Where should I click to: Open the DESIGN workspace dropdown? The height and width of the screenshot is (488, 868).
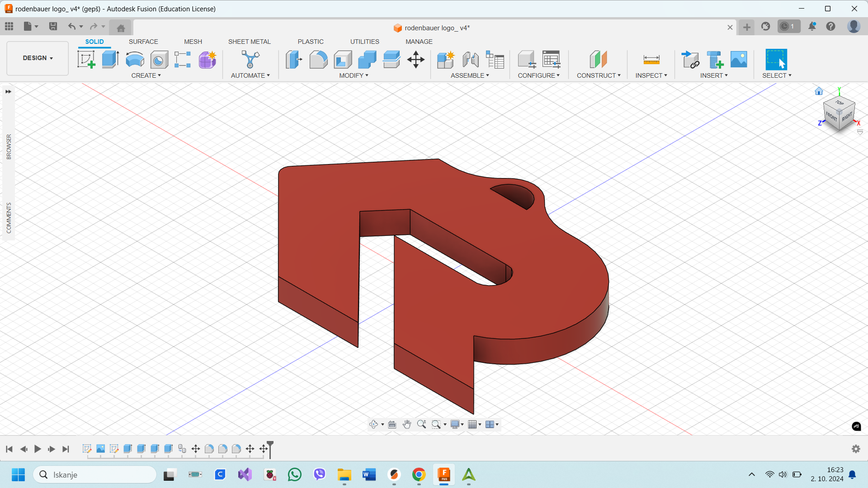coord(38,58)
